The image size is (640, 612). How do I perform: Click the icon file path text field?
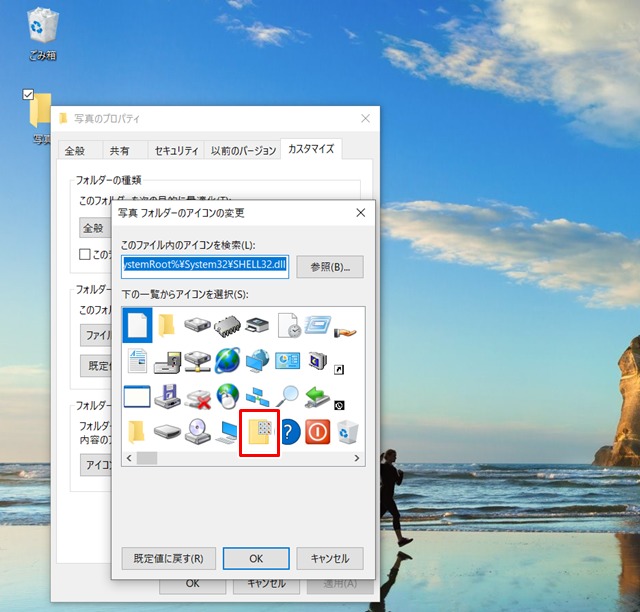[205, 267]
